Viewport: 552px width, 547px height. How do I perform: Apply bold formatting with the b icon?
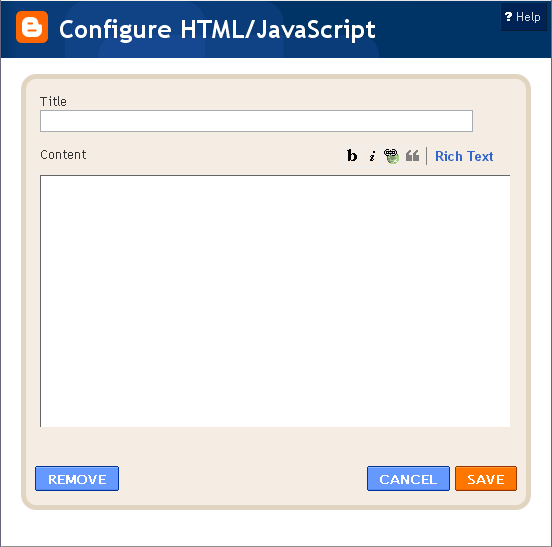(x=352, y=156)
